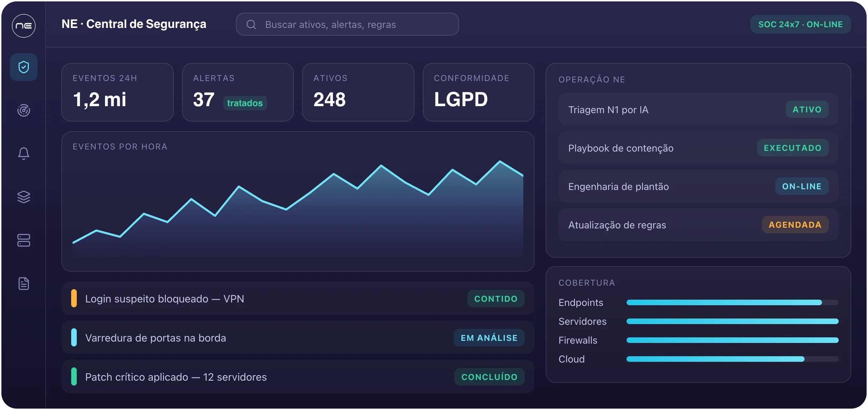Screen dimensions: 868x410
Task: Click the NE logo icon
Action: pos(24,26)
